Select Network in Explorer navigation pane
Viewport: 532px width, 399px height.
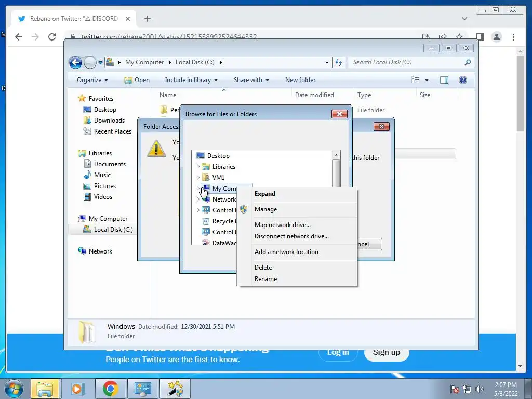click(x=100, y=251)
